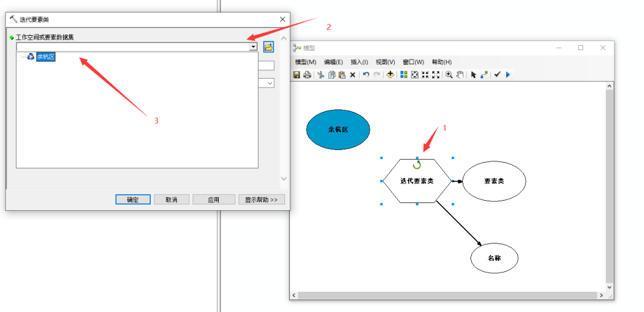644x312 pixels.
Task: Select the blue 余杭区 oval
Action: (338, 130)
